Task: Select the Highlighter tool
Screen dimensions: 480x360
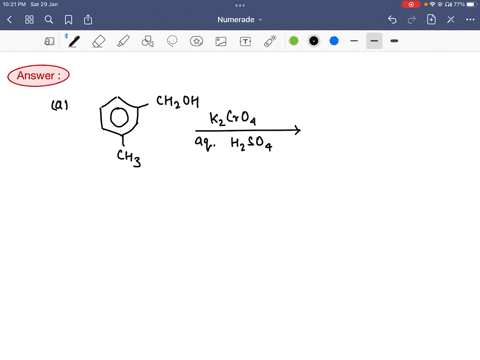Action: click(123, 41)
